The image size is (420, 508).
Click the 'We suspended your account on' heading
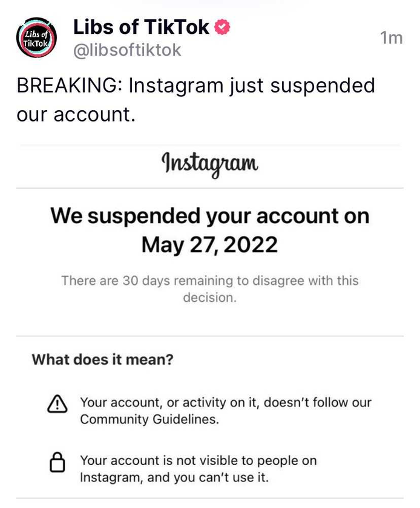[x=210, y=216]
